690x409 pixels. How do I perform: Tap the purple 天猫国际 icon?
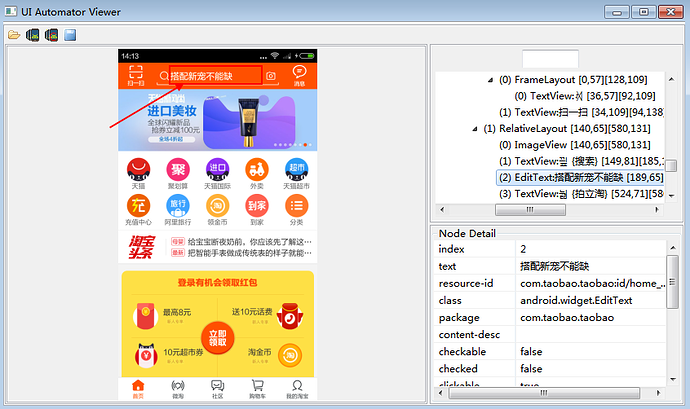(x=217, y=169)
